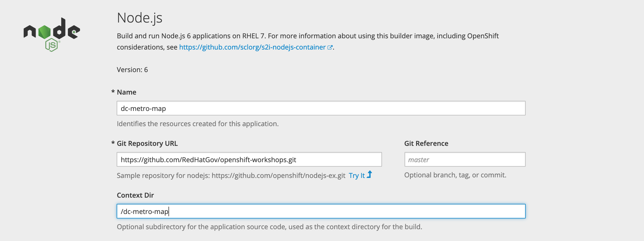Click the "Identifies the resources" help text
The height and width of the screenshot is (241, 644).
198,124
